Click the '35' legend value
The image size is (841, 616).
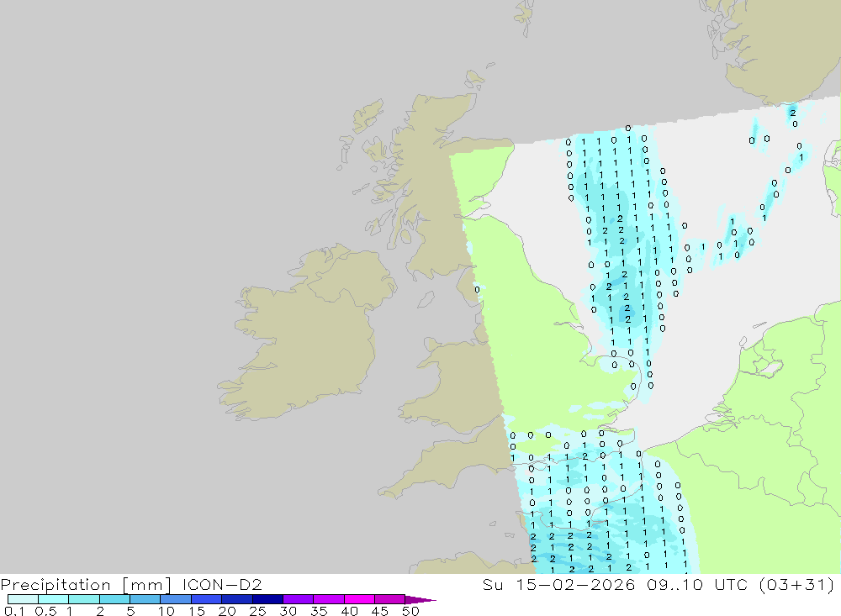pyautogui.click(x=319, y=611)
